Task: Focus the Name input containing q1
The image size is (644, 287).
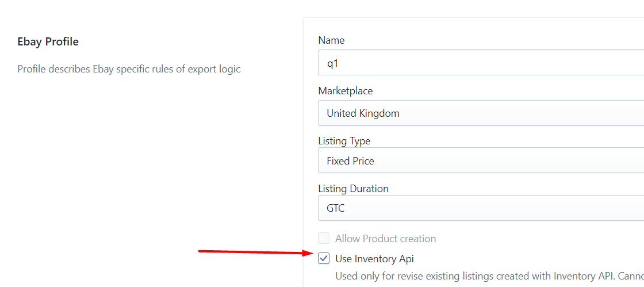Action: (x=481, y=63)
